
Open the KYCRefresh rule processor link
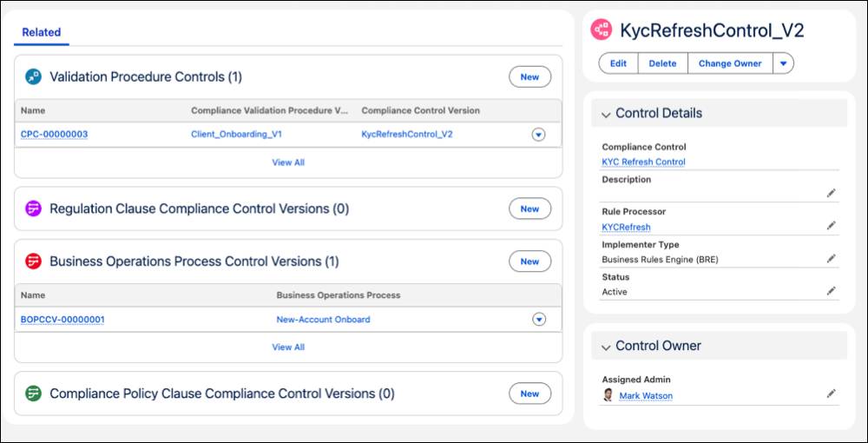(626, 227)
